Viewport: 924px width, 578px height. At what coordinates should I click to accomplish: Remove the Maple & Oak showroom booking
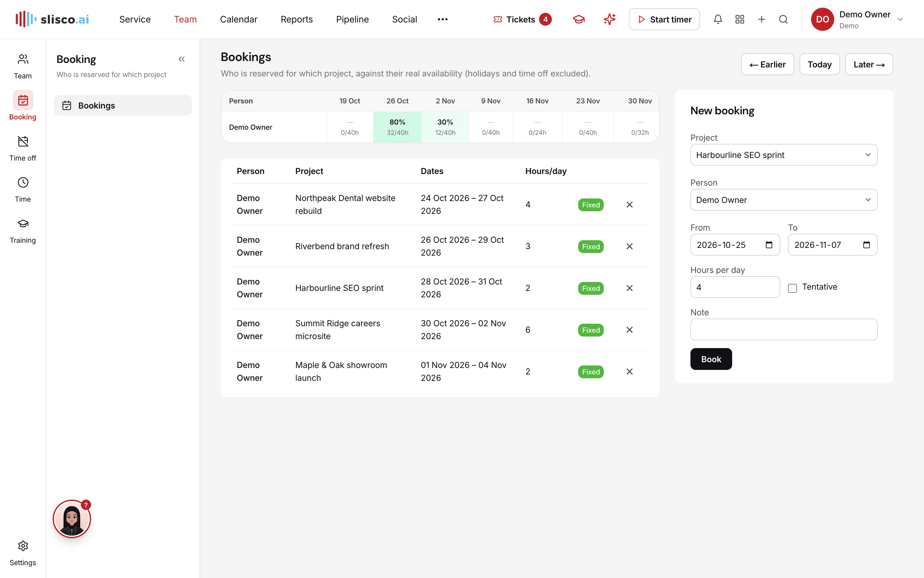629,372
